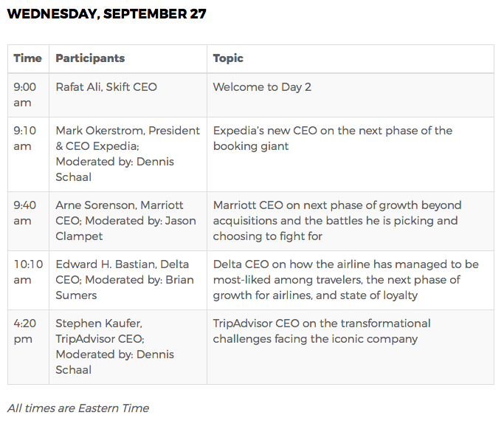Viewport: 504px width, 421px height.
Task: Select the Participants column header
Action: pyautogui.click(x=128, y=58)
